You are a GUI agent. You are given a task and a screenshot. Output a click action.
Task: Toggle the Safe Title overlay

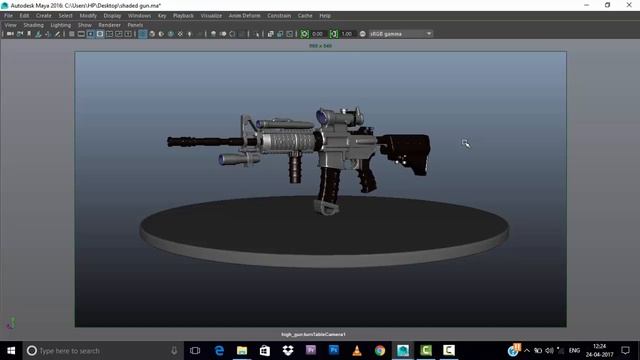[128, 34]
